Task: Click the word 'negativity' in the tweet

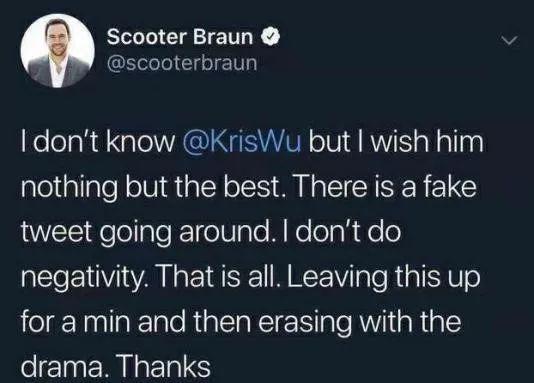Action: click(x=82, y=278)
